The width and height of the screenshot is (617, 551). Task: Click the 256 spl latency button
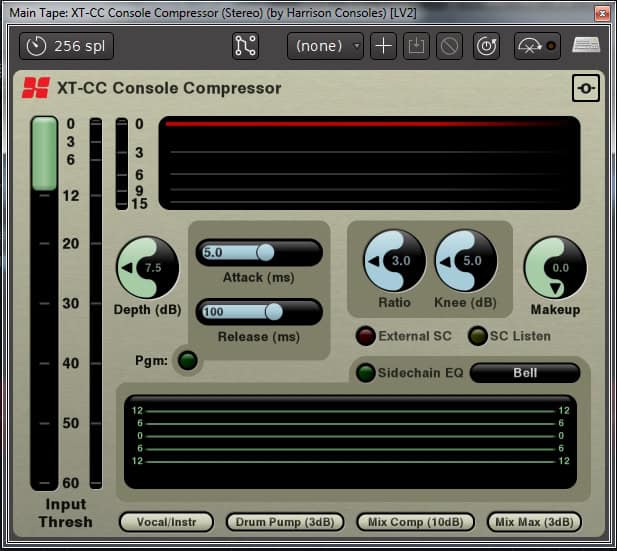66,46
